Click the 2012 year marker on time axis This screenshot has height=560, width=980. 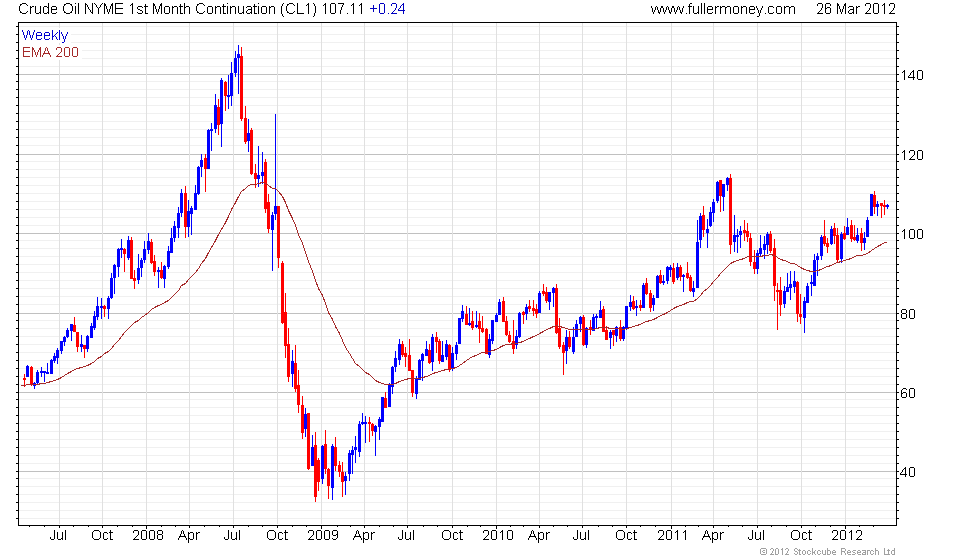click(x=847, y=536)
